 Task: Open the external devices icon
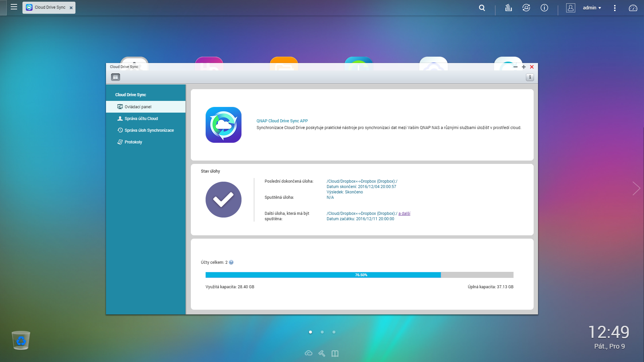click(526, 8)
